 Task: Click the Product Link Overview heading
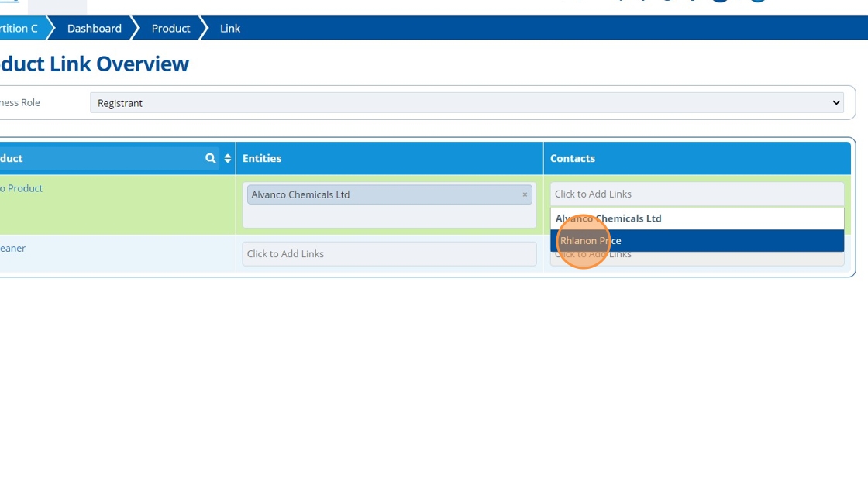pos(94,64)
